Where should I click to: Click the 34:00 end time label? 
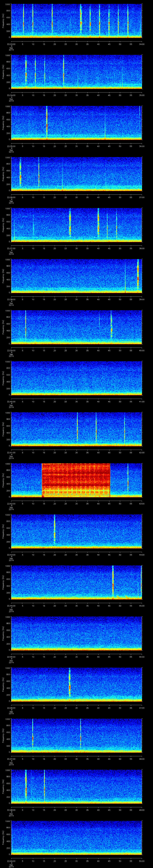(141, 44)
